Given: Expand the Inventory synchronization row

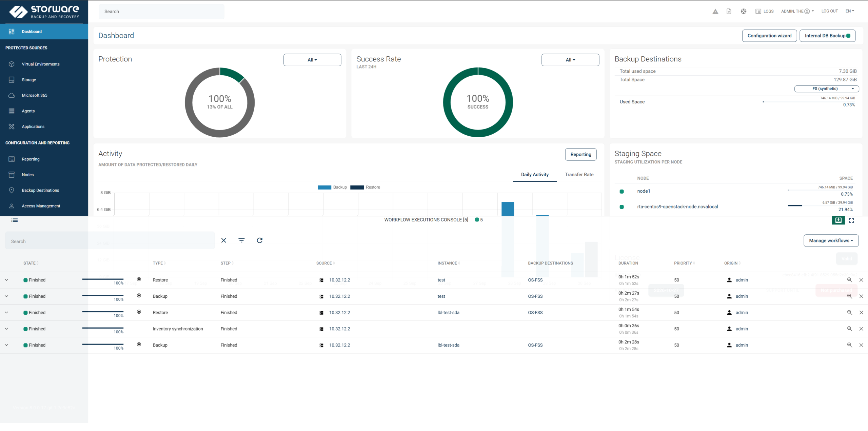Looking at the screenshot, I should (x=6, y=329).
